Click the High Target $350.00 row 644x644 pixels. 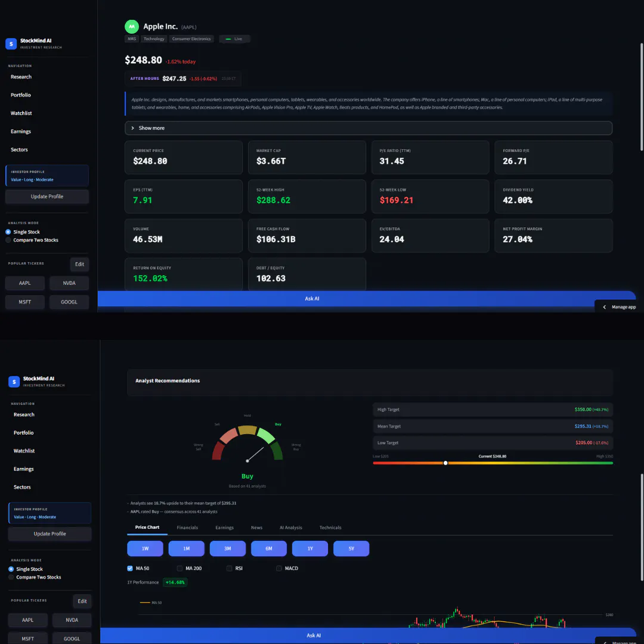tap(493, 410)
